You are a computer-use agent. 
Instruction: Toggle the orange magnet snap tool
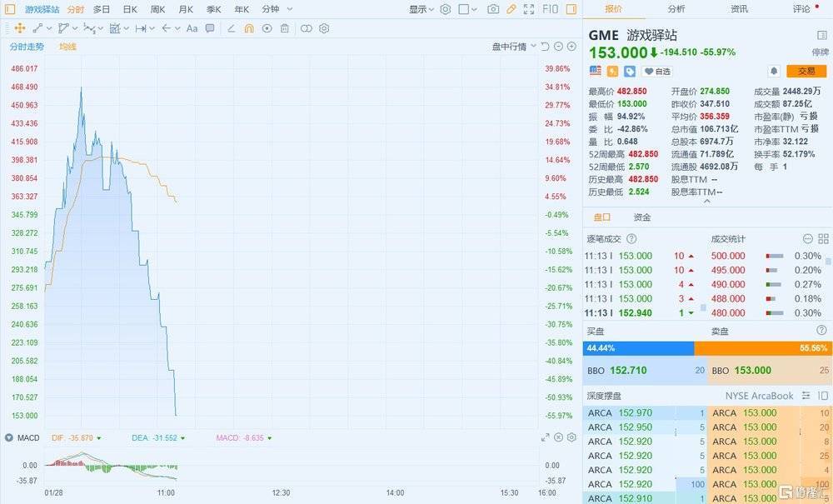pos(248,28)
